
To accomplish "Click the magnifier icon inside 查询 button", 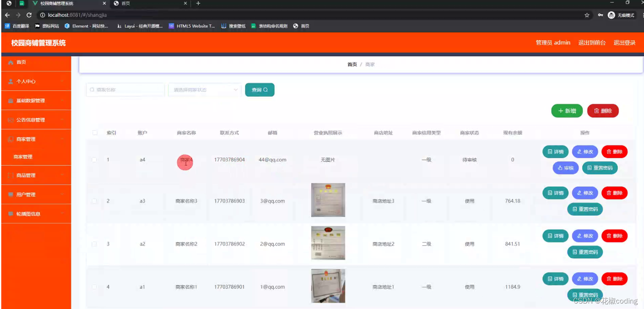I will point(265,89).
